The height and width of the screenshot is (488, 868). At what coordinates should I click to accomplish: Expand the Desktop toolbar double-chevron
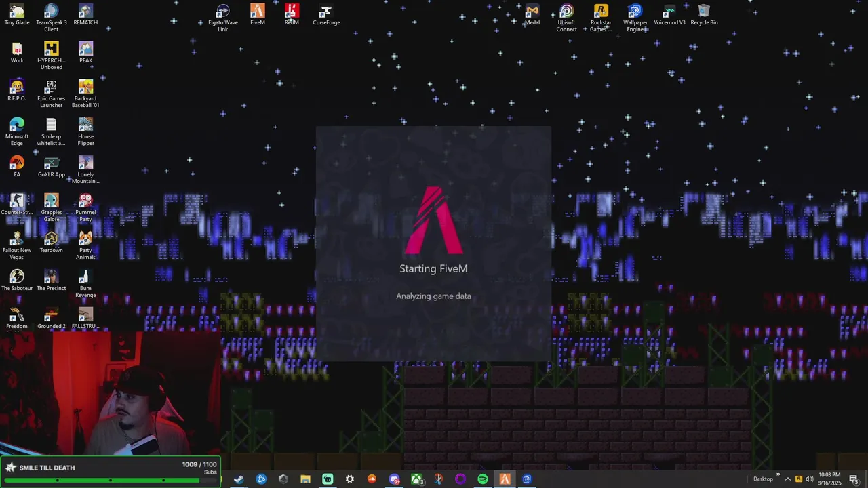coord(778,476)
